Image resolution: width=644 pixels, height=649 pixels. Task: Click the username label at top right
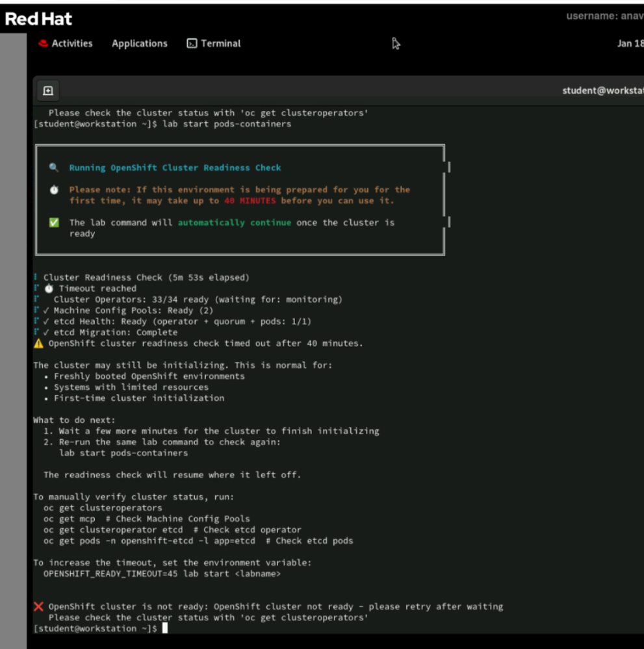tap(604, 16)
